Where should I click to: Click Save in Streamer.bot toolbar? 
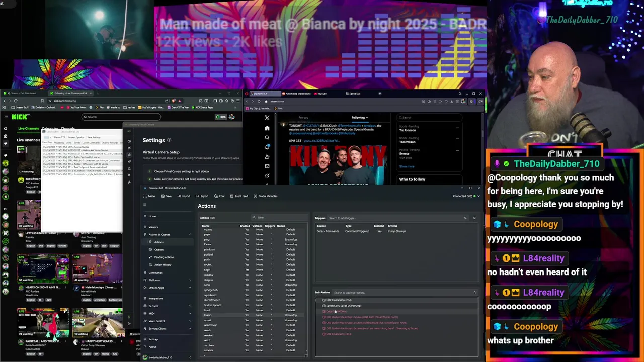tap(167, 196)
